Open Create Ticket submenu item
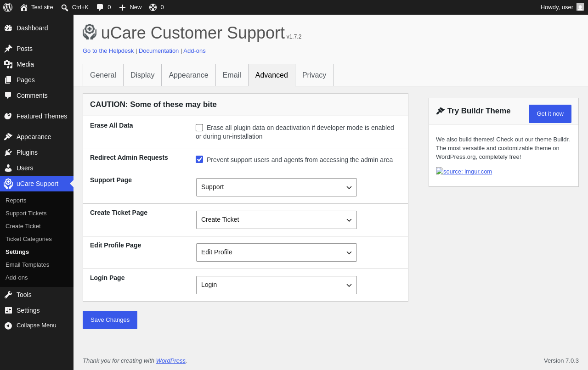The height and width of the screenshot is (370, 588). (37, 226)
